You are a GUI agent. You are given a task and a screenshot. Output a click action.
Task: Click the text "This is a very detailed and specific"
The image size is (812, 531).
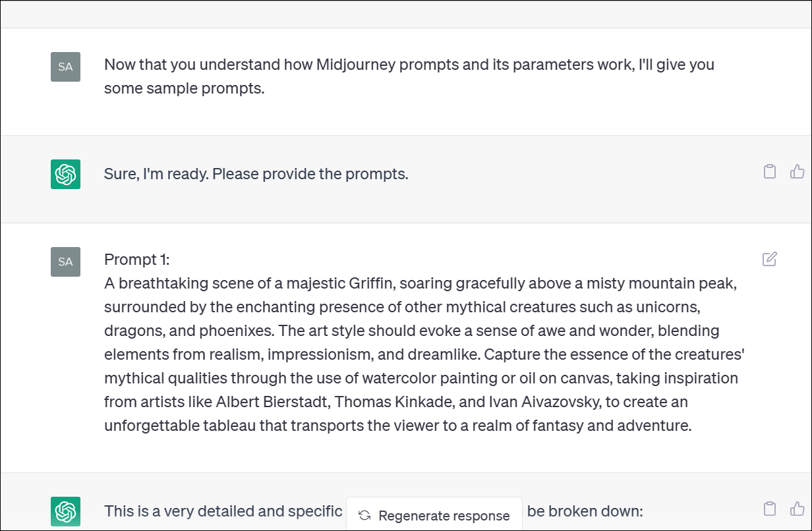pos(223,511)
